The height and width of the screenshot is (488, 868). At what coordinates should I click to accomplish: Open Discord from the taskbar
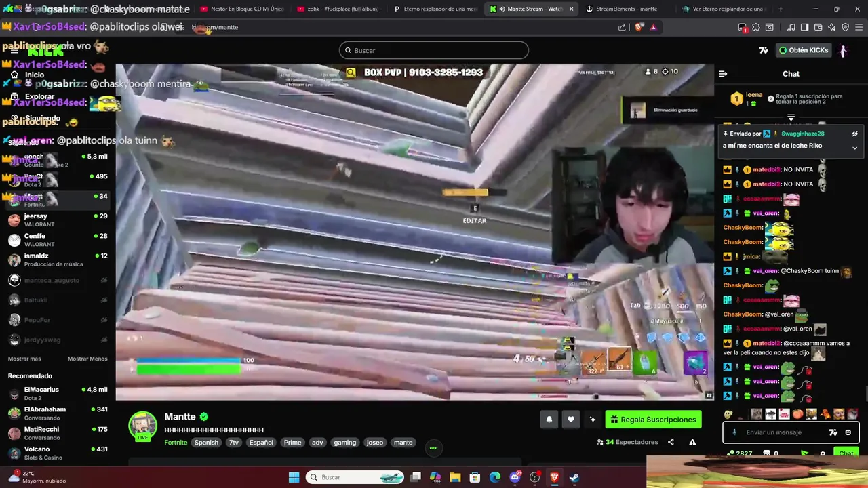pyautogui.click(x=515, y=477)
